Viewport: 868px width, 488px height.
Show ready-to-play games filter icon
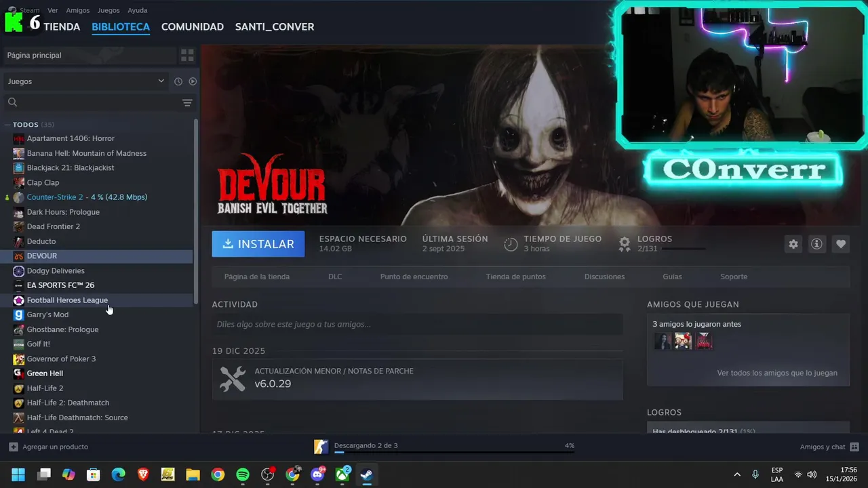(x=193, y=81)
